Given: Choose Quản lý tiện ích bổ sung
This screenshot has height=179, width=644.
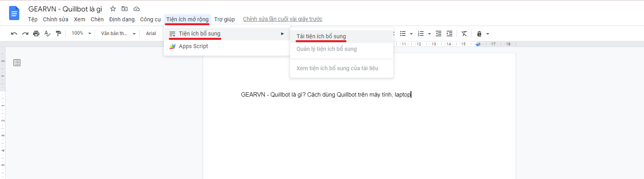Looking at the screenshot, I should [342, 49].
